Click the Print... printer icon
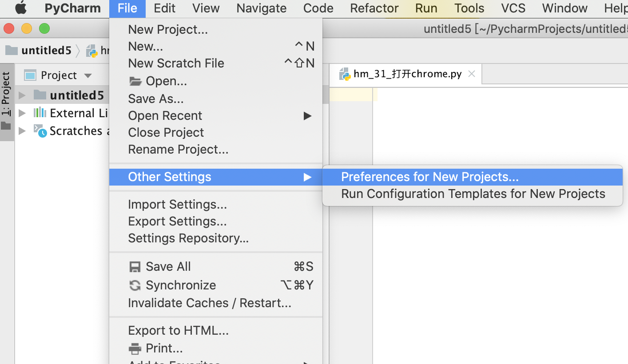 click(x=135, y=348)
